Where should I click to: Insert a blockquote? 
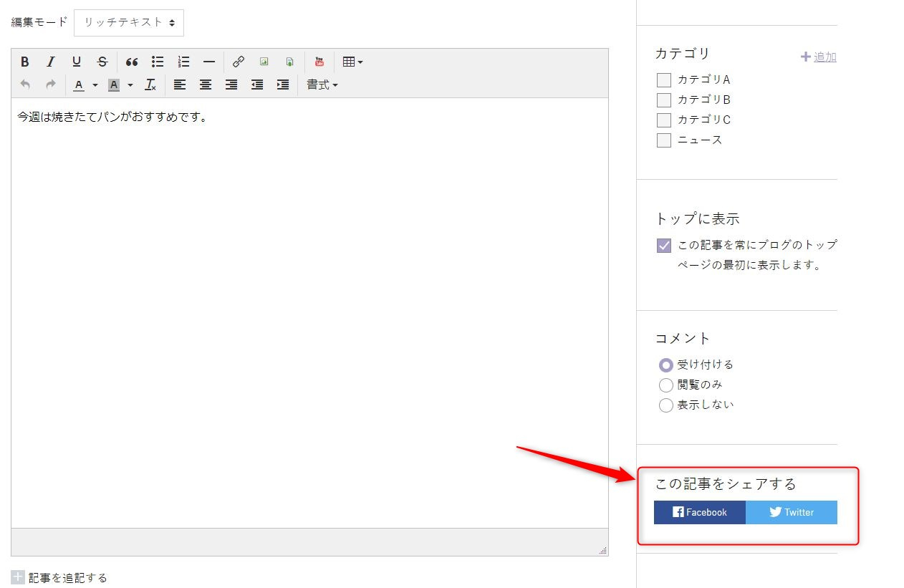pyautogui.click(x=132, y=62)
